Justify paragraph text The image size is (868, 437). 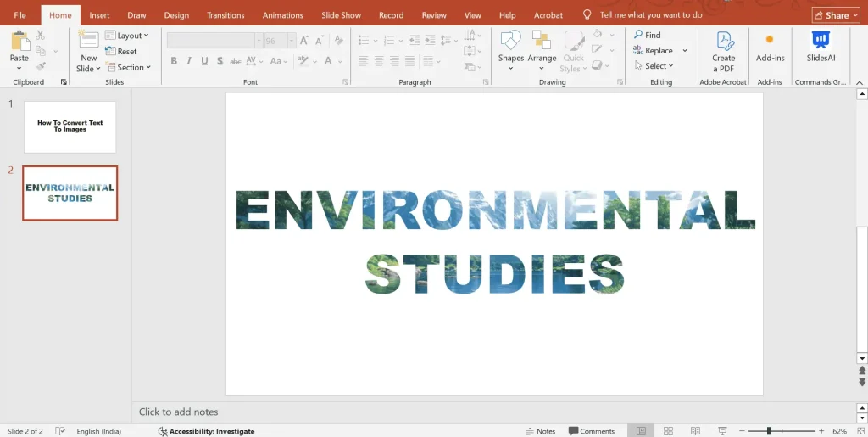[x=409, y=61]
